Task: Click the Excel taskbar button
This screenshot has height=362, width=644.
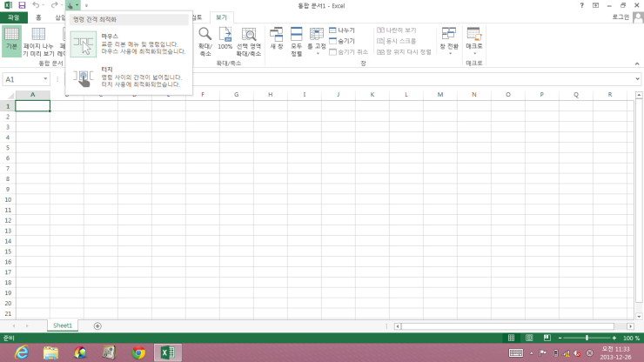Action: pos(168,352)
